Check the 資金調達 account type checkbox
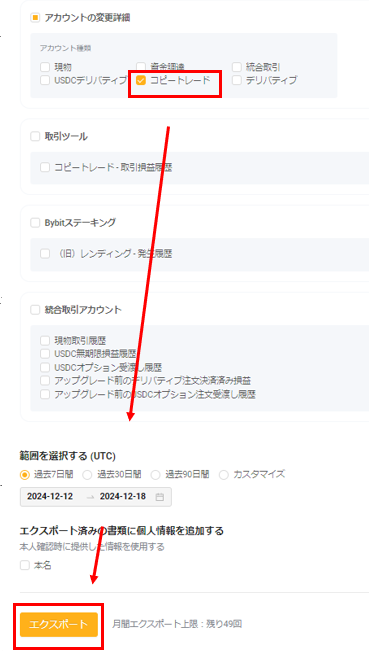369x651 pixels. [141, 66]
